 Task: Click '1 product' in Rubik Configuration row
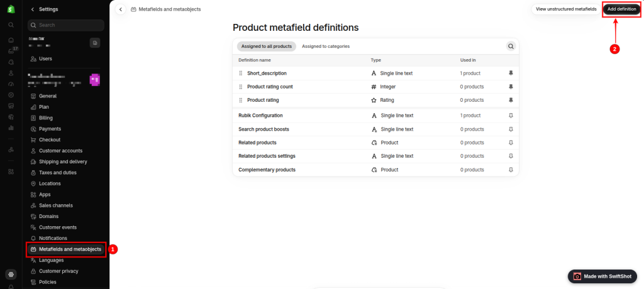(470, 116)
